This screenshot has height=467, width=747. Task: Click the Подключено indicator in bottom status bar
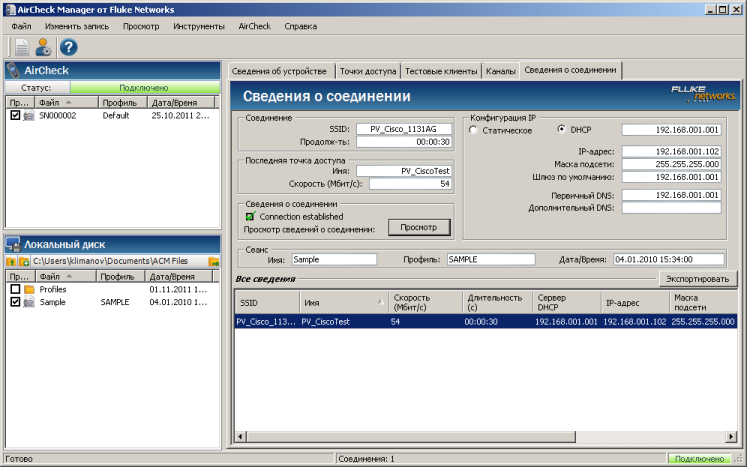699,459
